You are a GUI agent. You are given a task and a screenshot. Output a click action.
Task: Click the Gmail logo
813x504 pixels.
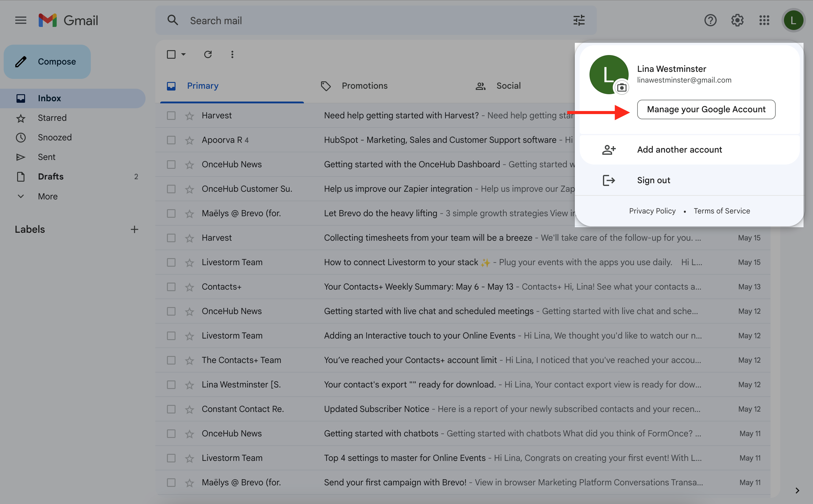coord(68,20)
